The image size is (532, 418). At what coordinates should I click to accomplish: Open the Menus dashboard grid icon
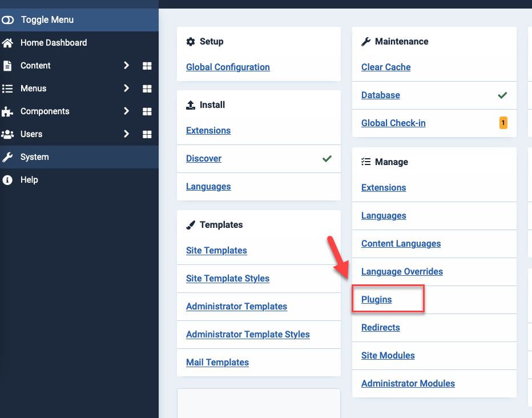[147, 89]
